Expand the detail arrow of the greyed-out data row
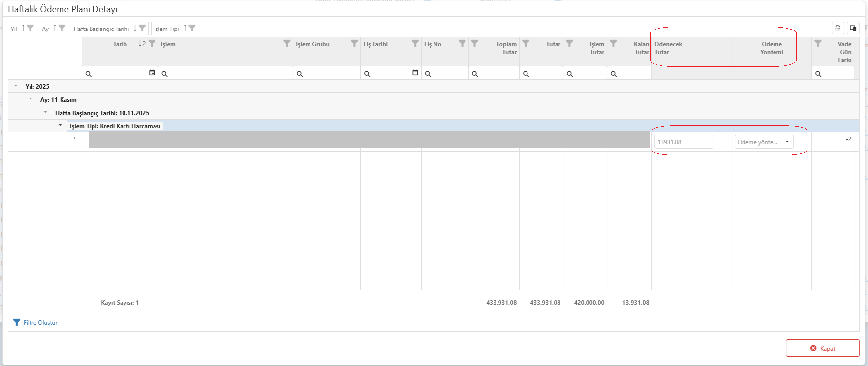The width and height of the screenshot is (868, 366). 75,139
